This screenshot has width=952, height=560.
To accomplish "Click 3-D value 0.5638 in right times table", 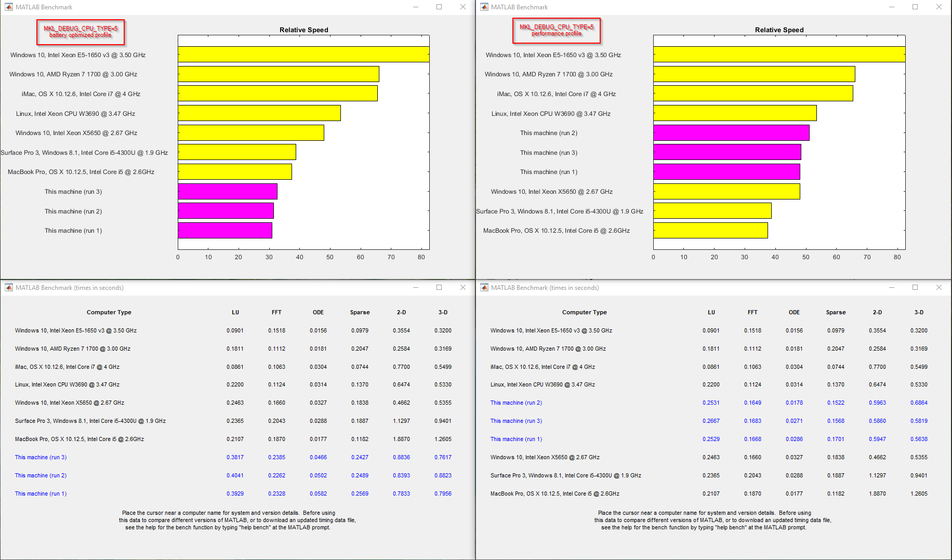I will 919,439.
